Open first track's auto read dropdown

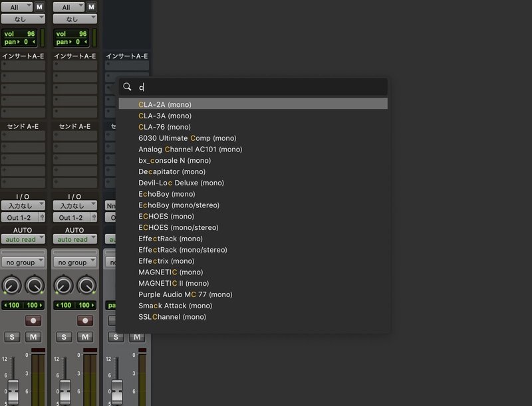pyautogui.click(x=23, y=239)
